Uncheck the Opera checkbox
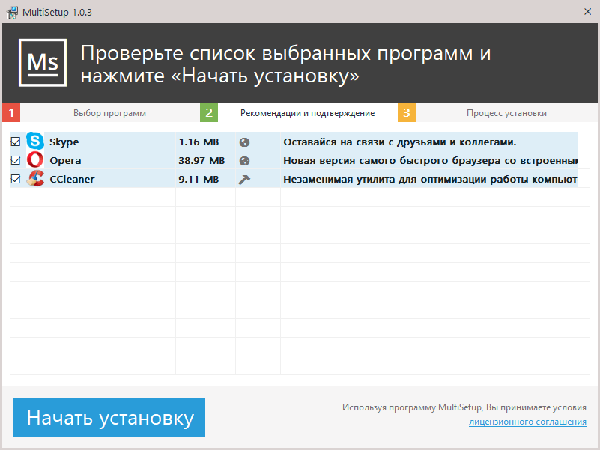The height and width of the screenshot is (450, 600). click(15, 160)
